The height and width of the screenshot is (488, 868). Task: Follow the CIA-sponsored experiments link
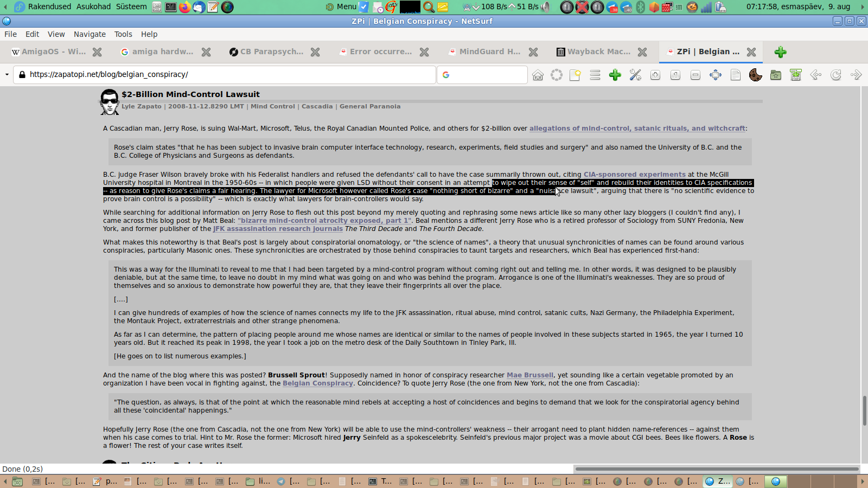pyautogui.click(x=635, y=175)
